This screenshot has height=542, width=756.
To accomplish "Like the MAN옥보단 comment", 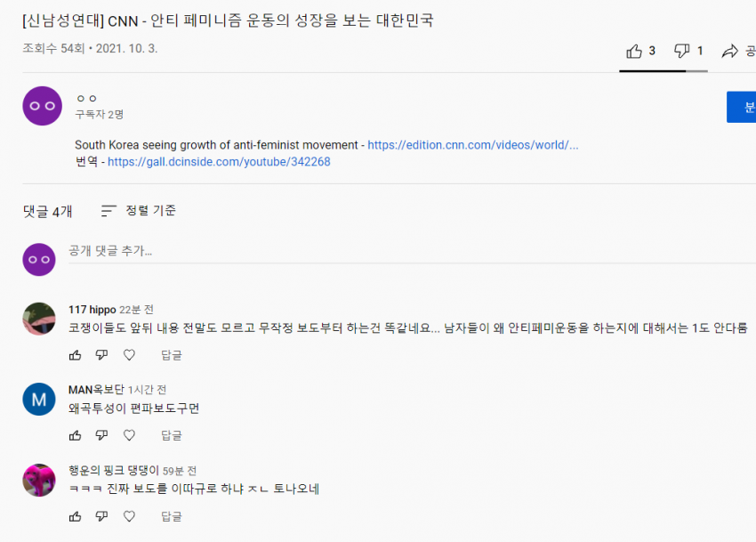I will pyautogui.click(x=76, y=435).
